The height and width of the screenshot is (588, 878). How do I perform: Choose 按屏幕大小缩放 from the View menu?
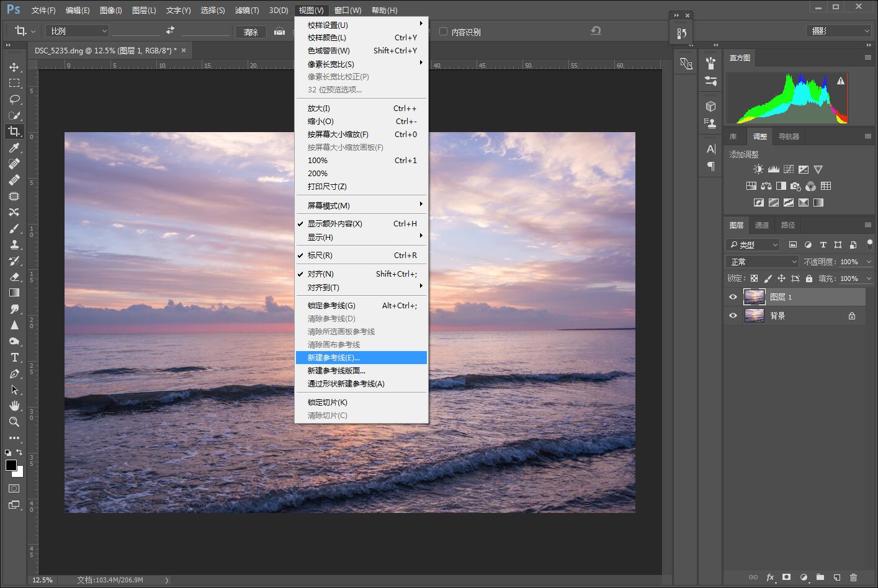tap(362, 135)
